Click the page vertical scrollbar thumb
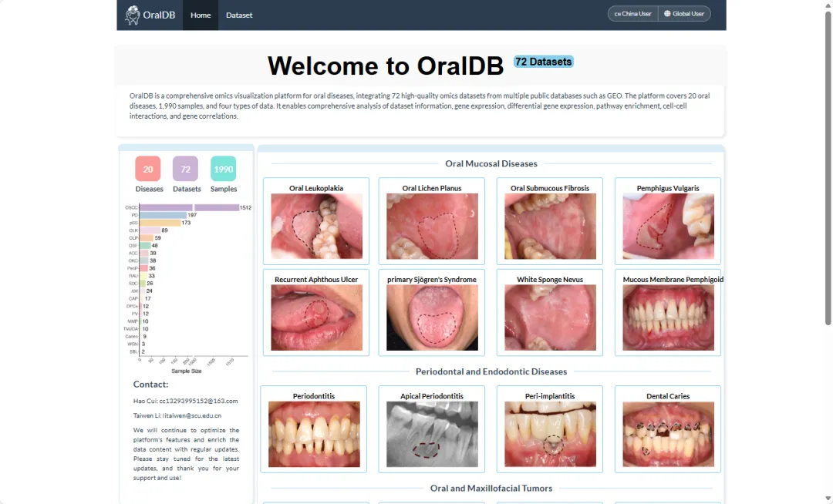Image resolution: width=833 pixels, height=504 pixels. [x=828, y=168]
